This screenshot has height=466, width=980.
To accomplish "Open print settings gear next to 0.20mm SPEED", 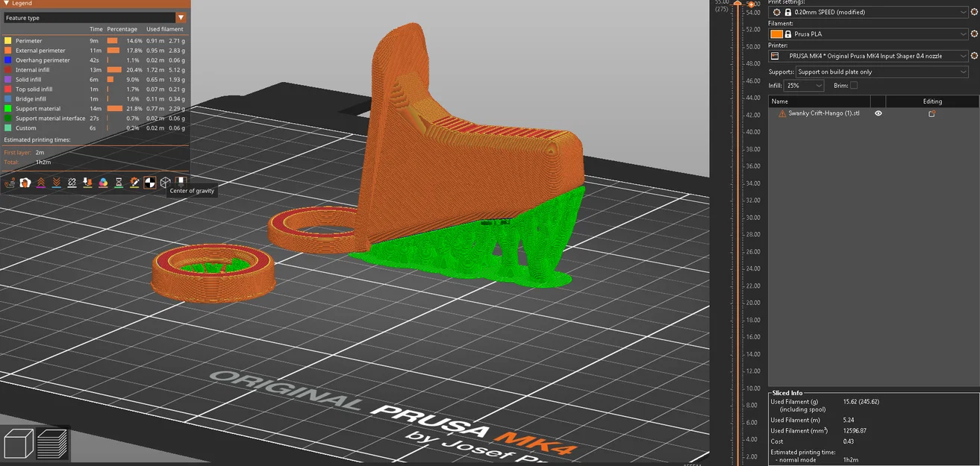I will (x=974, y=13).
